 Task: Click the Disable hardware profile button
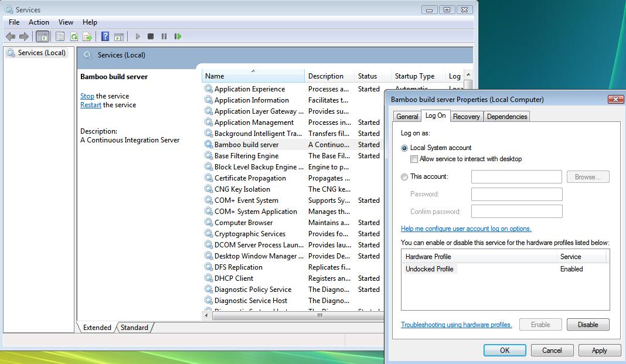588,325
